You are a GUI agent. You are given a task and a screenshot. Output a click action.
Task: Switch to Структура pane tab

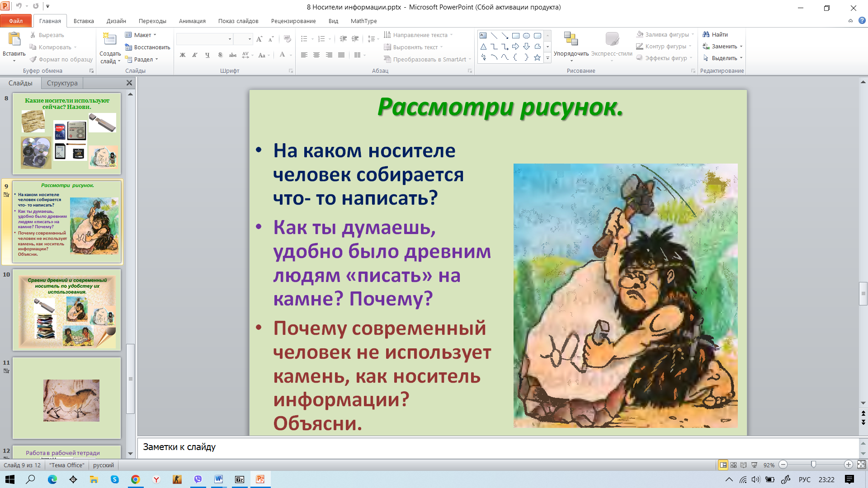[x=62, y=83]
